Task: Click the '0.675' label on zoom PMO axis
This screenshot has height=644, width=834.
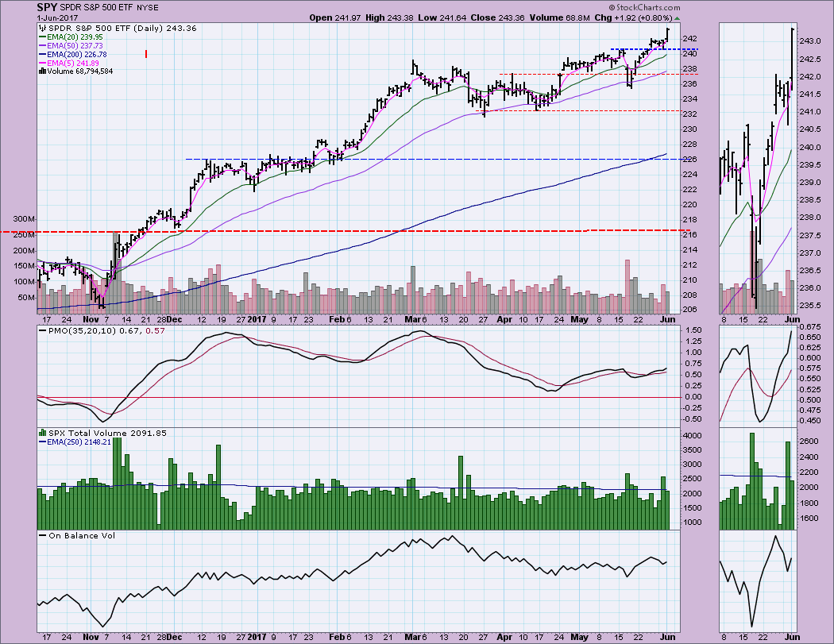Action: pos(809,326)
